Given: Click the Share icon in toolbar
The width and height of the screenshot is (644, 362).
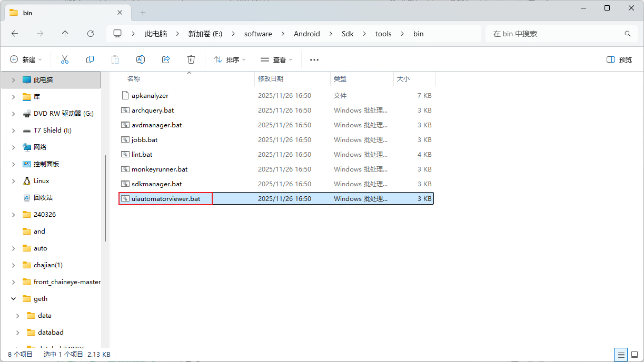Looking at the screenshot, I should 166,59.
